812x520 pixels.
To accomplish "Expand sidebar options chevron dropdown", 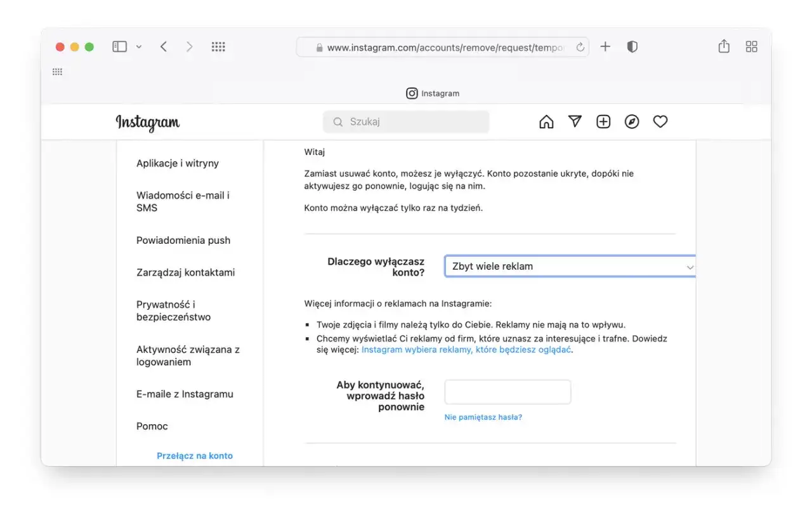I will tap(139, 47).
